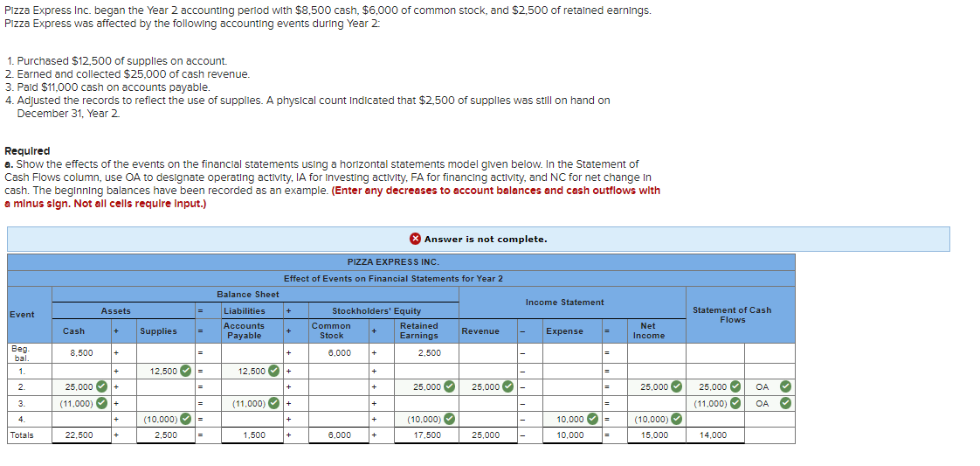
Task: Click green check beside Cash Flows 25,000
Action: click(735, 387)
